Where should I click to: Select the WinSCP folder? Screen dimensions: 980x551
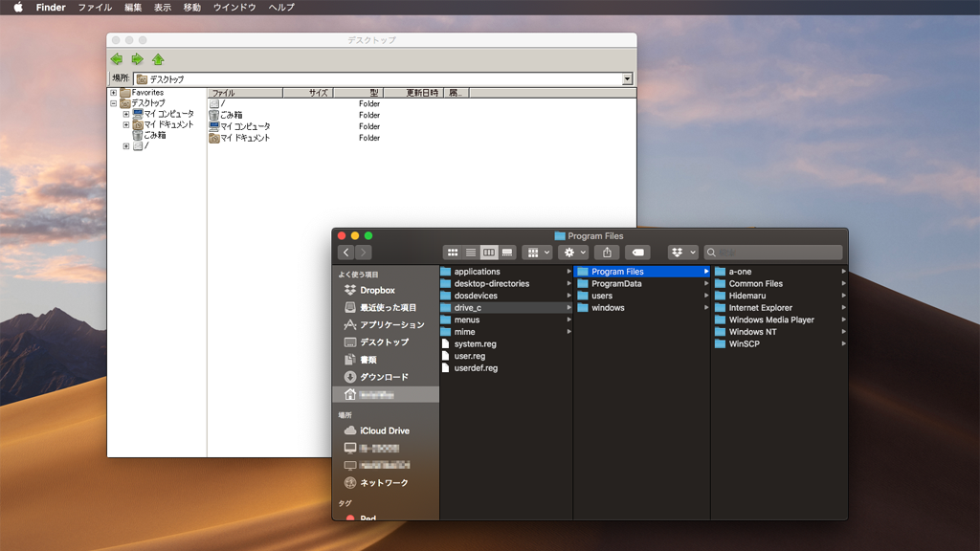pyautogui.click(x=779, y=343)
